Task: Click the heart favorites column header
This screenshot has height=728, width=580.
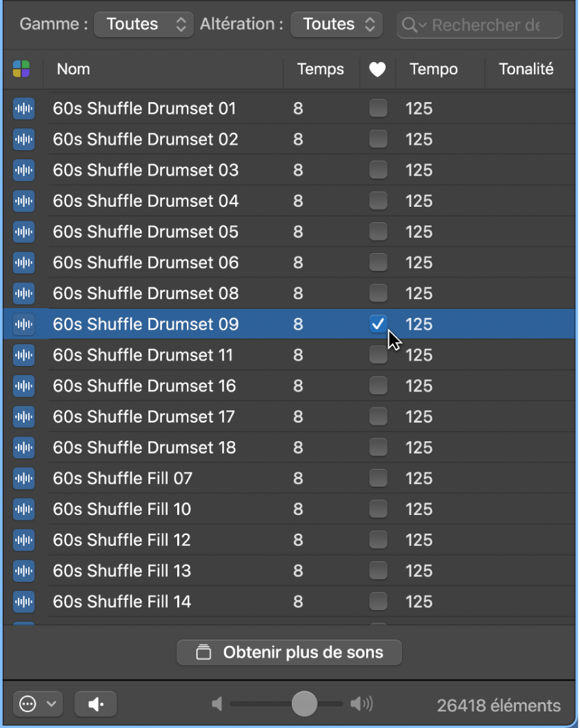Action: pyautogui.click(x=377, y=69)
